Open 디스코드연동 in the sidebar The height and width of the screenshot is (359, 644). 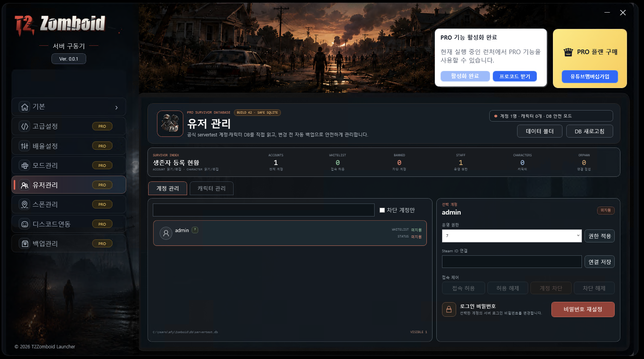pos(69,224)
